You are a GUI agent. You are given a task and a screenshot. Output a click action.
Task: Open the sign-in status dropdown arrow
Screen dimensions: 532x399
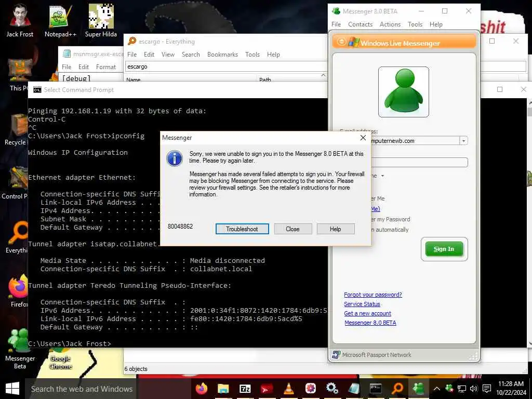[x=383, y=176]
